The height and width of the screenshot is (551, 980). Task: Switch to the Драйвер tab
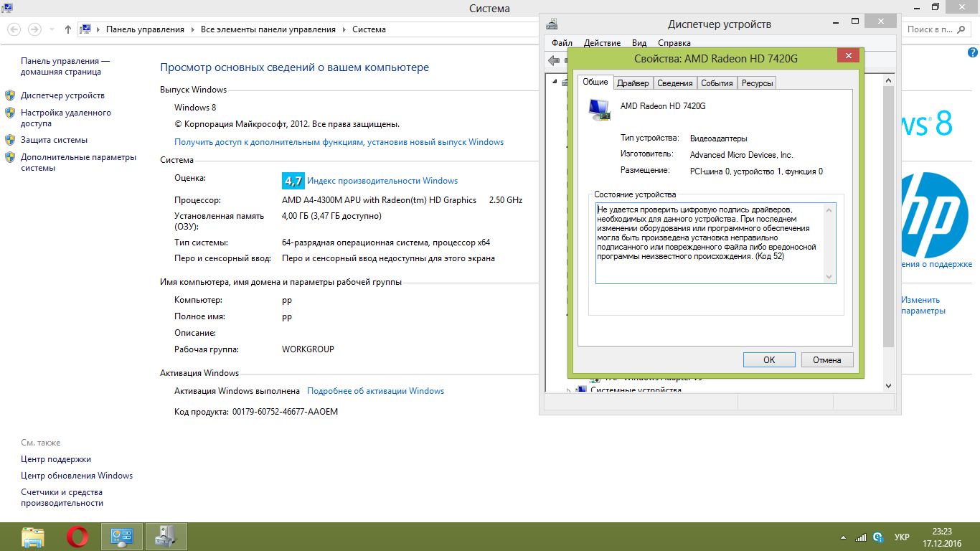[x=633, y=83]
